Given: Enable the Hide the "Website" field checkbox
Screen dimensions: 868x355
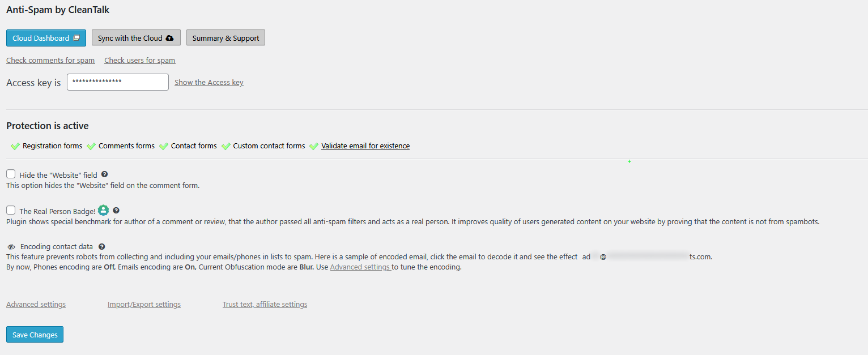Looking at the screenshot, I should point(10,174).
